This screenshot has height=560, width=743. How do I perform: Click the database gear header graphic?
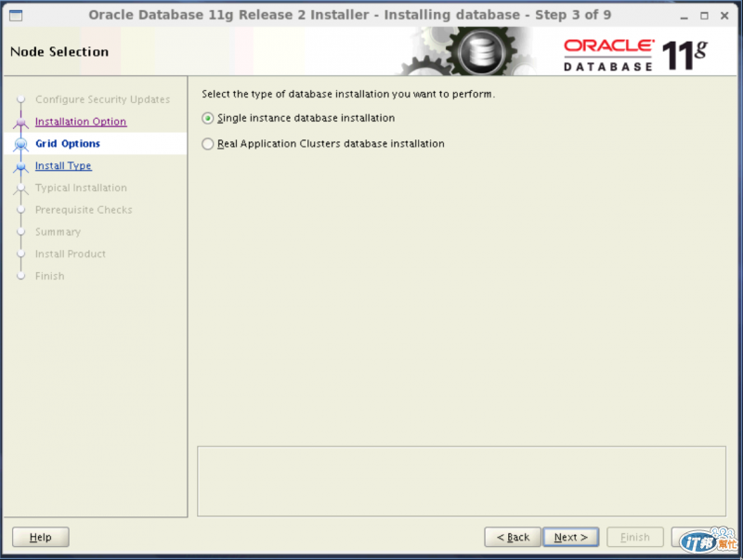tap(467, 51)
